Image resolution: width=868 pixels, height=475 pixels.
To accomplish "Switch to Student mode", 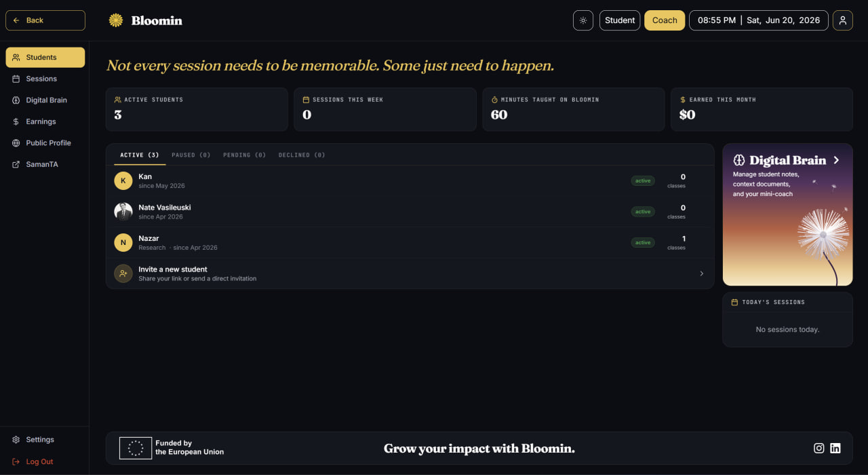I will 620,20.
